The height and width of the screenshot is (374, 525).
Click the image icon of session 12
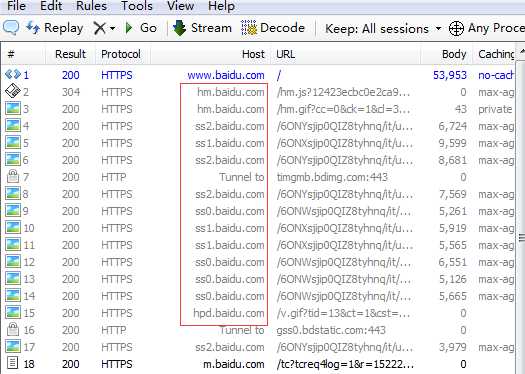click(x=13, y=262)
